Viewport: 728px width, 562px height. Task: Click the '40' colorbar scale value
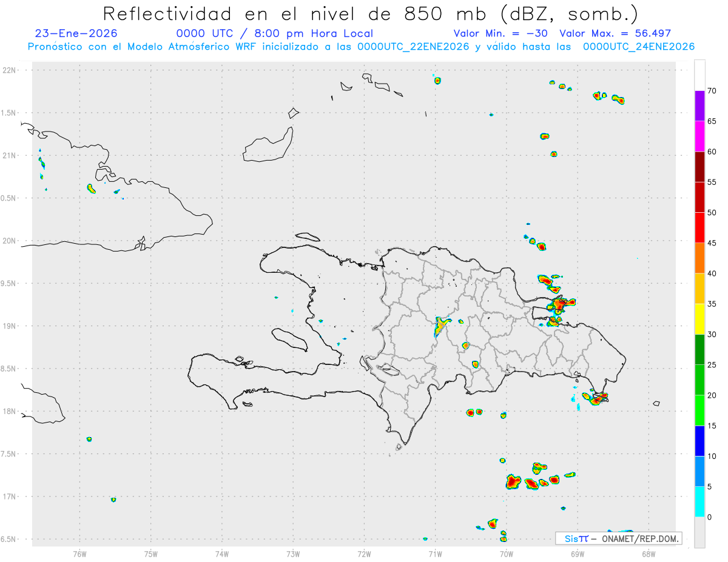coord(712,273)
